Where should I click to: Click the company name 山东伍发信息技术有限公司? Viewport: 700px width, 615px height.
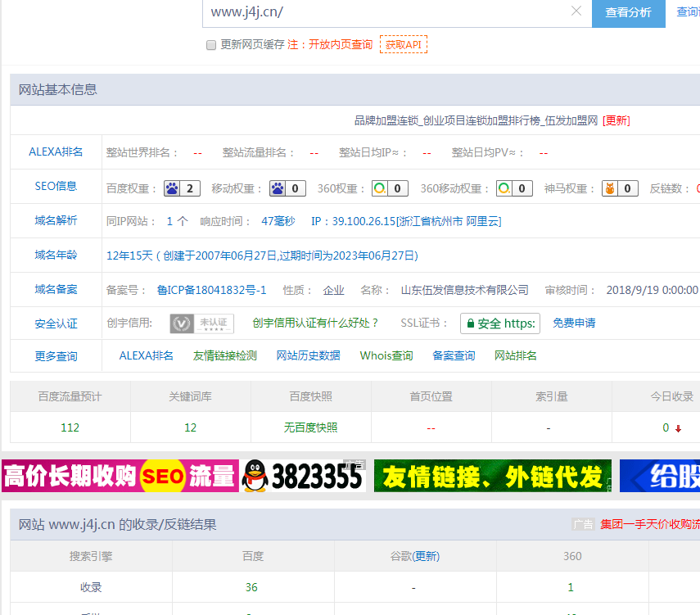(465, 290)
